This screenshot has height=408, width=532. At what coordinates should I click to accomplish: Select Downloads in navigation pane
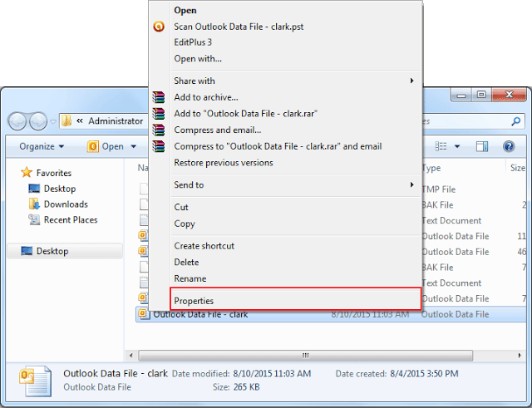tap(58, 204)
